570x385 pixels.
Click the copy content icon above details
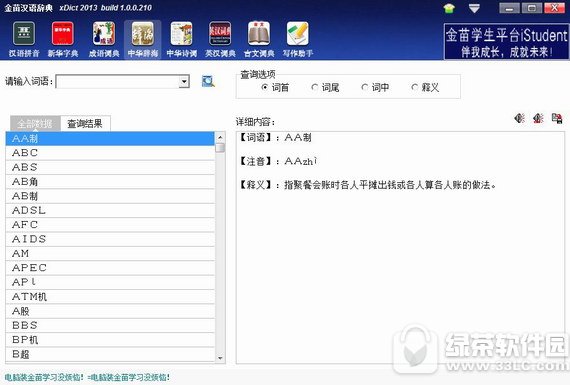(557, 118)
